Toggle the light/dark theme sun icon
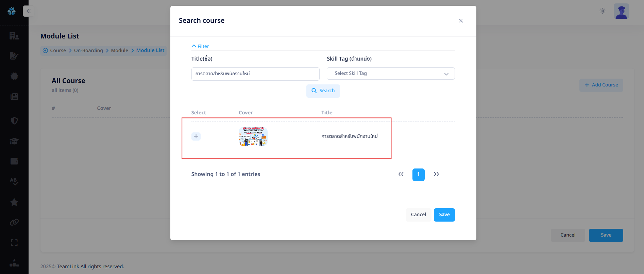This screenshot has width=644, height=274. pyautogui.click(x=602, y=11)
